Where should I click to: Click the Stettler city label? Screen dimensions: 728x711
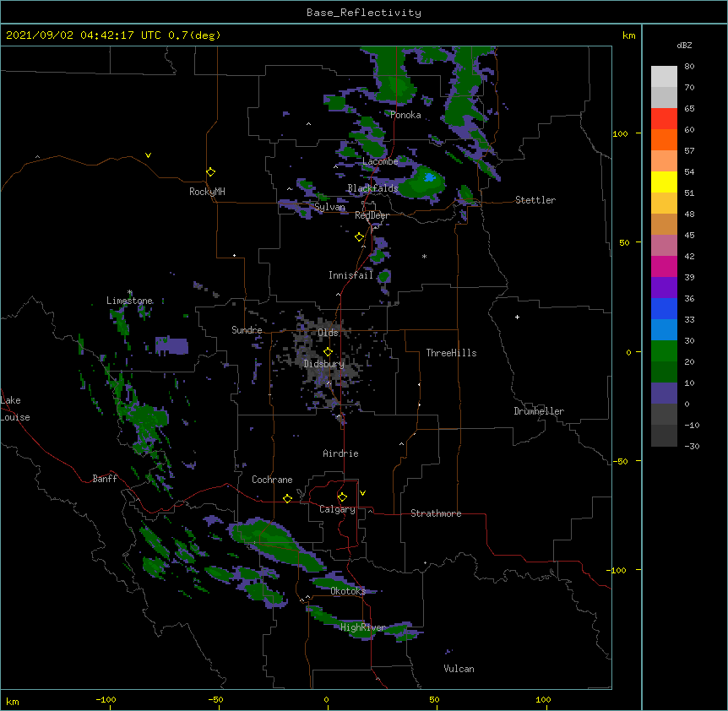click(535, 200)
